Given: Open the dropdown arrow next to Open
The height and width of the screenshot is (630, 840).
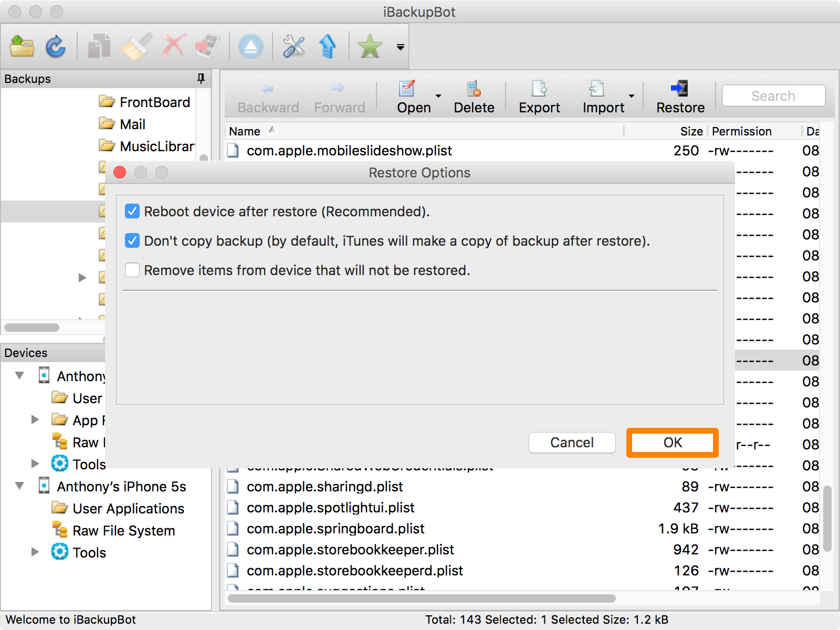Looking at the screenshot, I should pos(438,96).
